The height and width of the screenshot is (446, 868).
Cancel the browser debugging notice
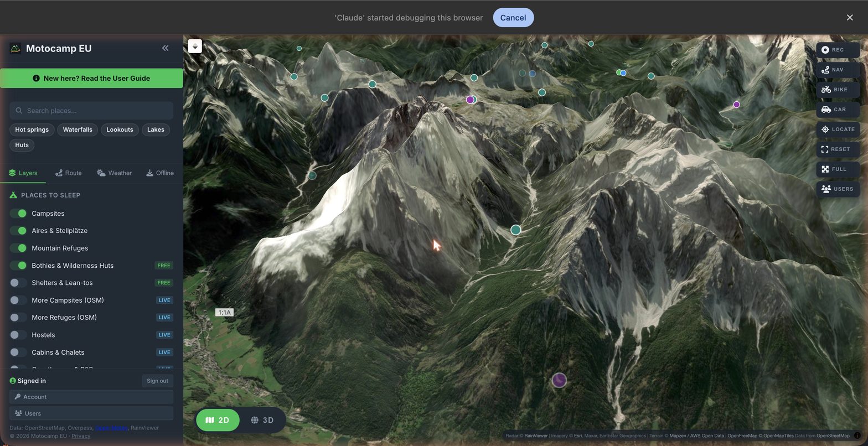(x=513, y=18)
